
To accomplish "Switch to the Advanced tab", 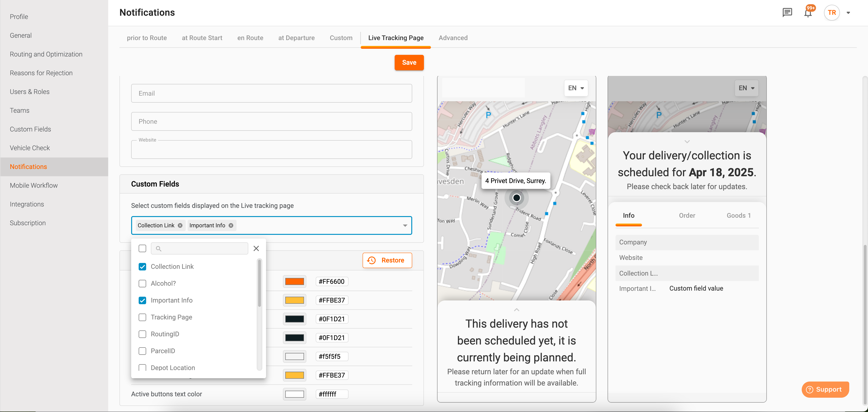I will click(453, 38).
